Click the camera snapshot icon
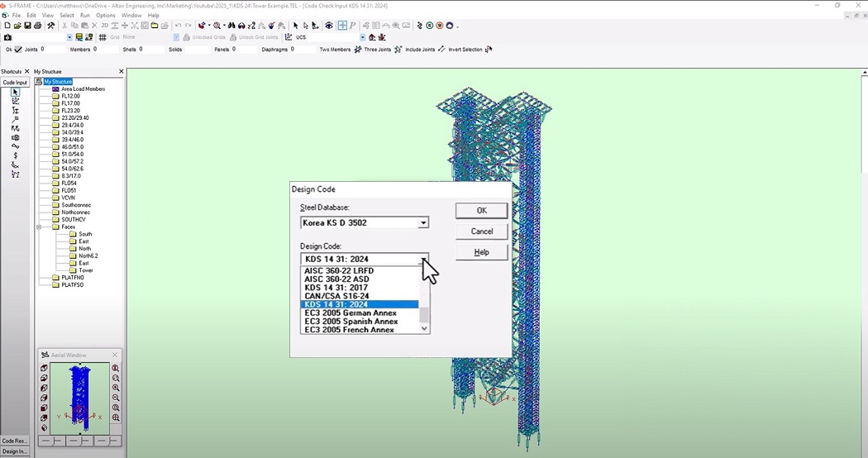Image resolution: width=868 pixels, height=458 pixels. (7, 37)
